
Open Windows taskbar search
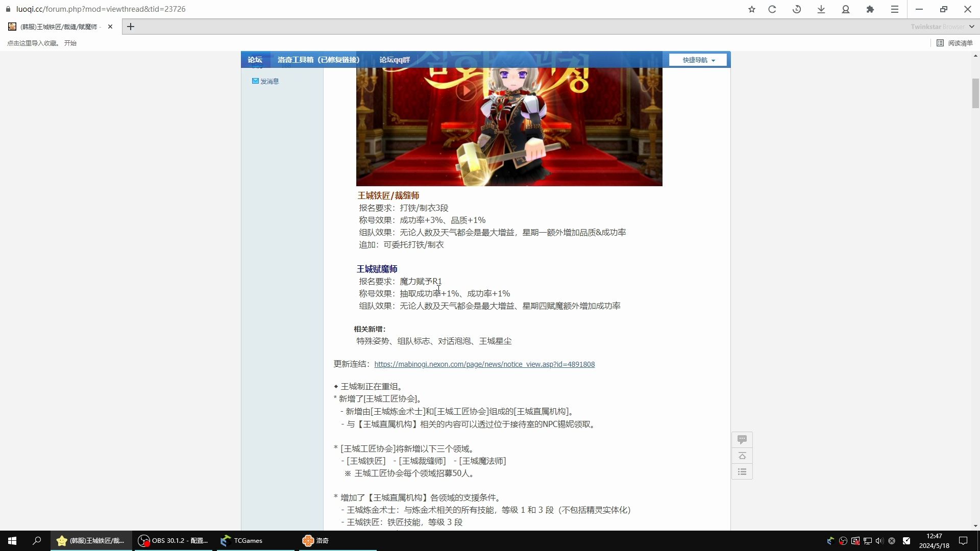[x=37, y=541]
